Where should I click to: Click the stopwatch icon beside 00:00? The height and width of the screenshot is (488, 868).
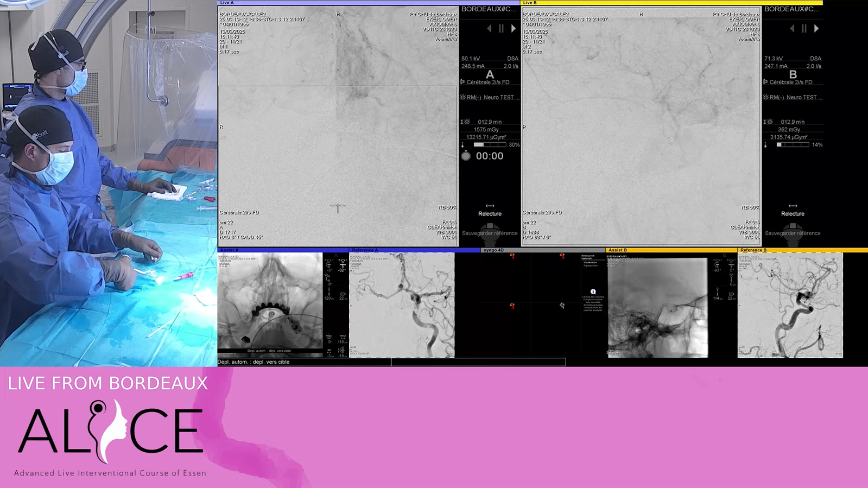click(x=466, y=156)
